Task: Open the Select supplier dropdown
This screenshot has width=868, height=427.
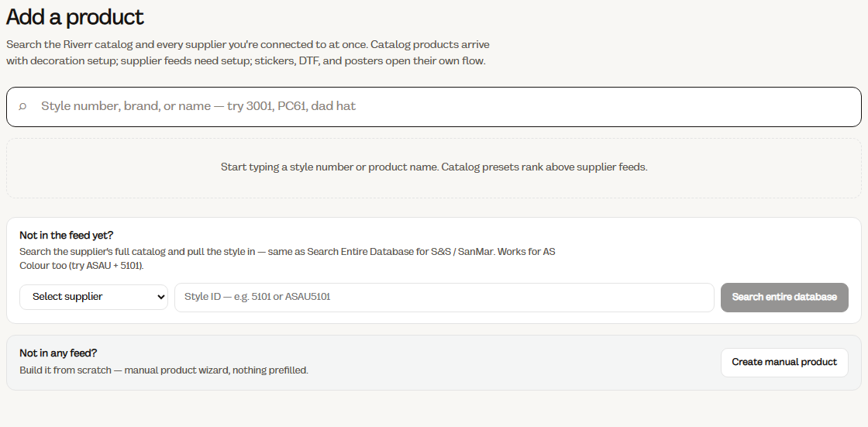Action: [x=94, y=297]
